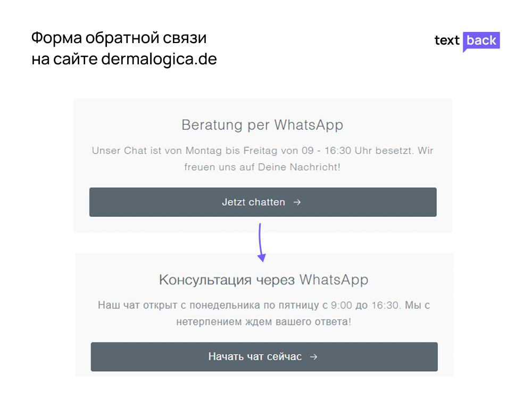Click the arrow icon in Jetzt chatten
The height and width of the screenshot is (420, 532).
pyautogui.click(x=297, y=203)
